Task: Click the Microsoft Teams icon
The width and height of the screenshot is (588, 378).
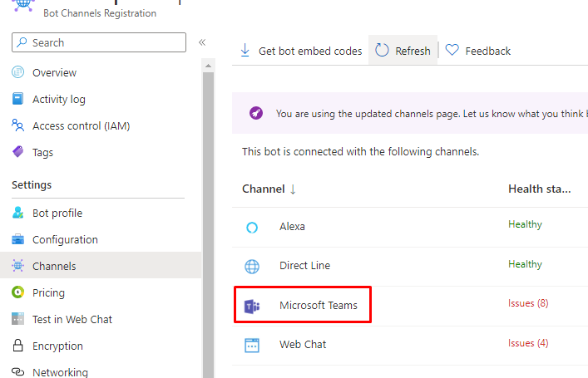Action: point(252,307)
